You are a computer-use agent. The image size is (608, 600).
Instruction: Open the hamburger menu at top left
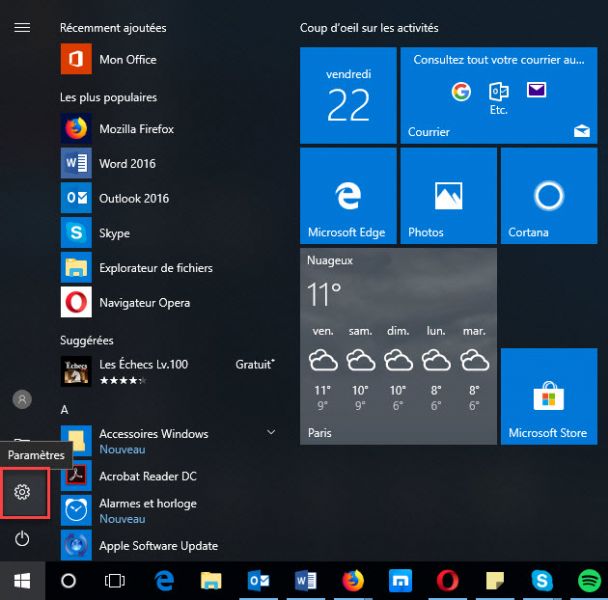(x=22, y=28)
